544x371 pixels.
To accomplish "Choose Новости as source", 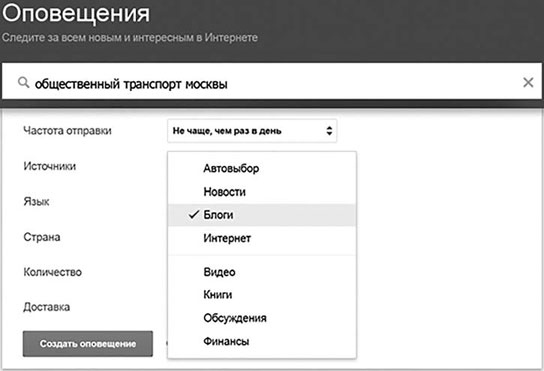I will [262, 192].
